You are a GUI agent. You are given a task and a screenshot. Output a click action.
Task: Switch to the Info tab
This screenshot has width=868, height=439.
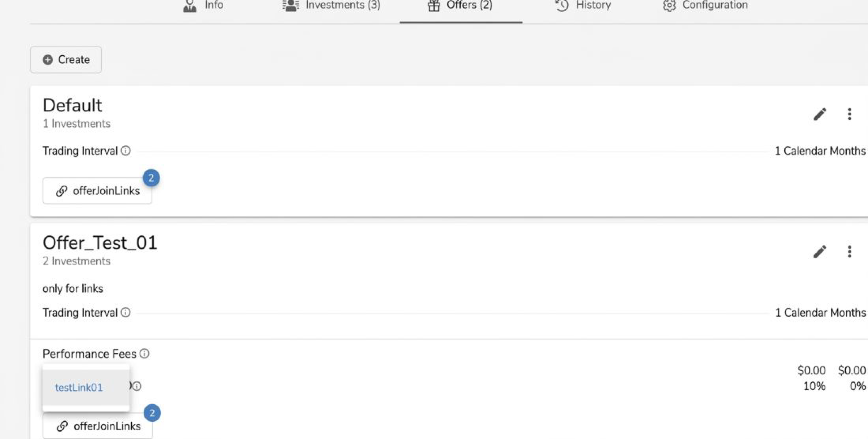point(203,5)
